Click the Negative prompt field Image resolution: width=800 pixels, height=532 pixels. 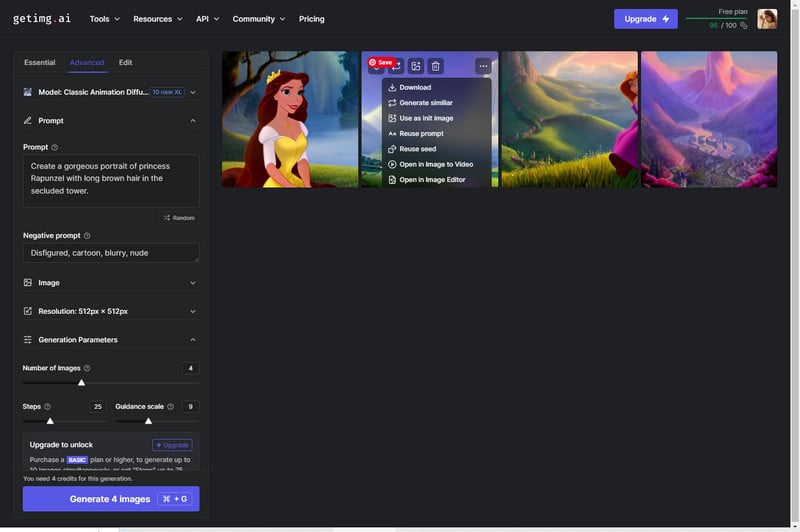click(111, 253)
